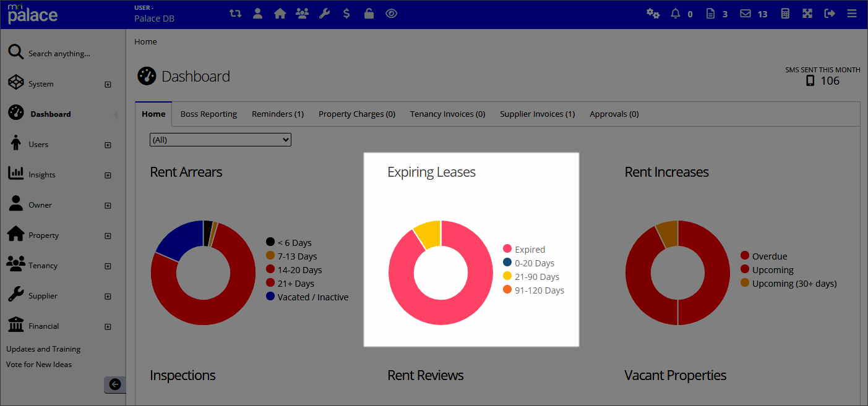This screenshot has height=406, width=868.
Task: Open the Property Charges (0) tab
Action: [x=357, y=114]
